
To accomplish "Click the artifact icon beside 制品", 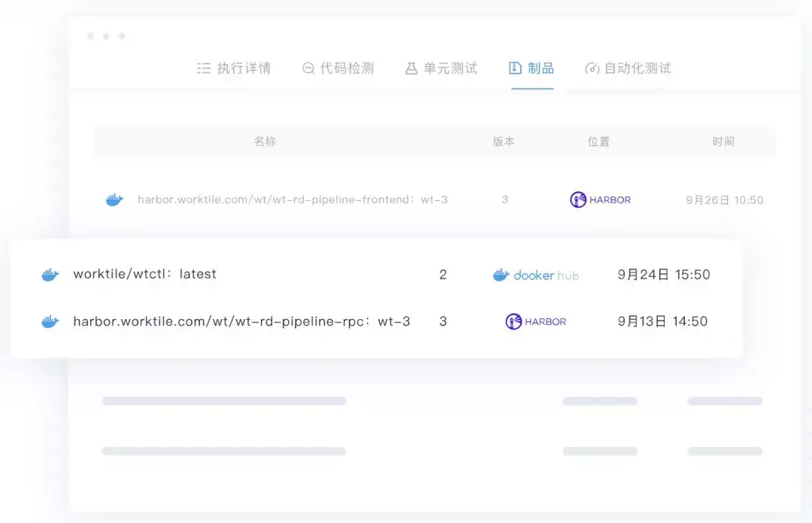I will coord(515,68).
